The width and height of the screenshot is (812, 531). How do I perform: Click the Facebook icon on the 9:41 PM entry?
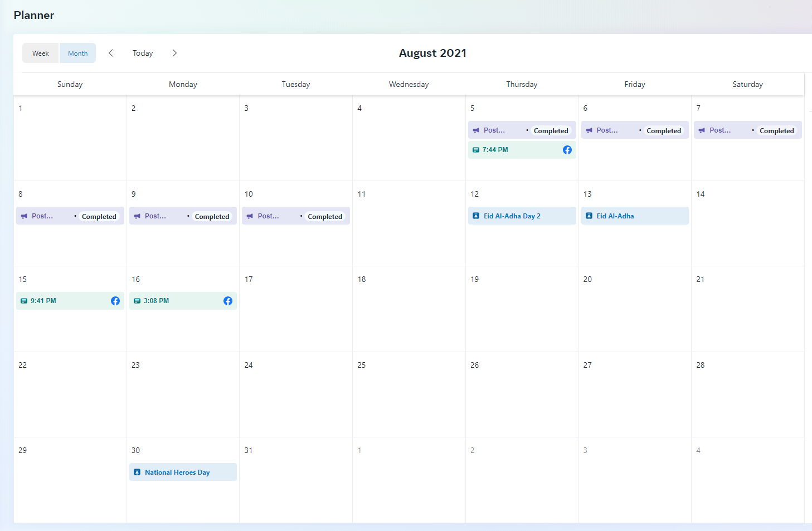pos(115,301)
